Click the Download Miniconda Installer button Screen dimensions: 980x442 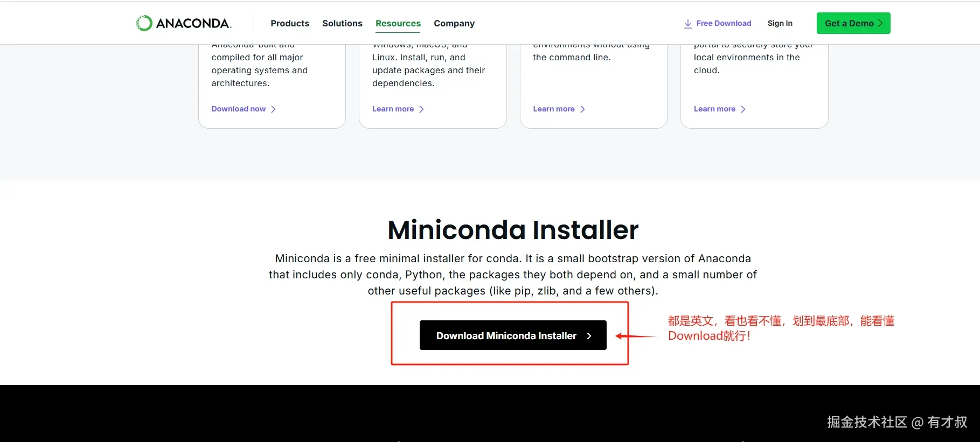click(513, 335)
